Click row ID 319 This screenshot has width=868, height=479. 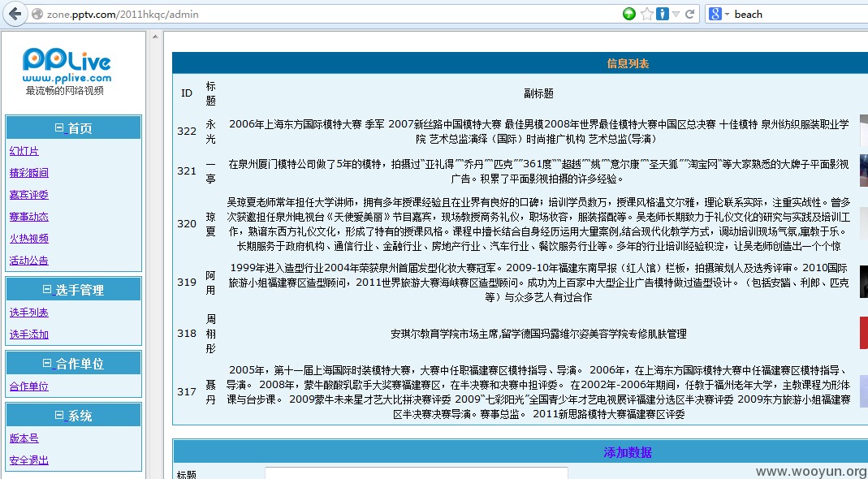point(187,283)
